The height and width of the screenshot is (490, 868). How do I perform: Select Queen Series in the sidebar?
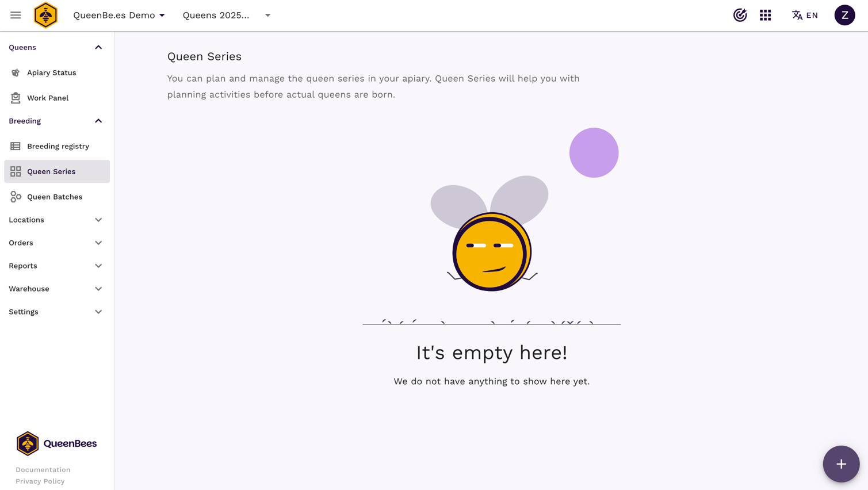51,172
